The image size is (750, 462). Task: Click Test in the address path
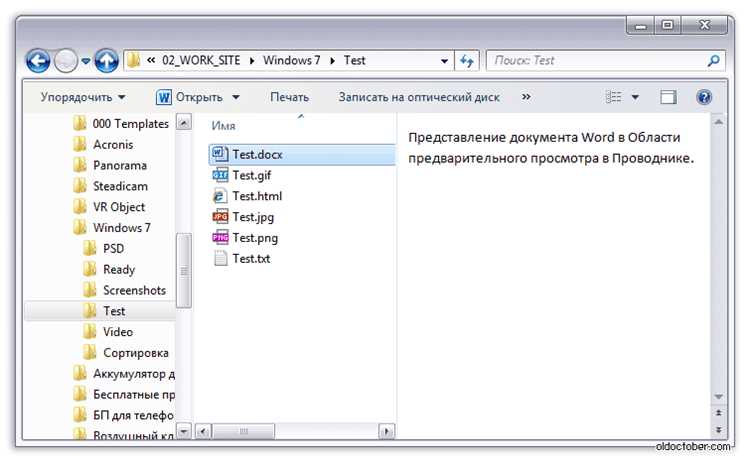pos(354,60)
